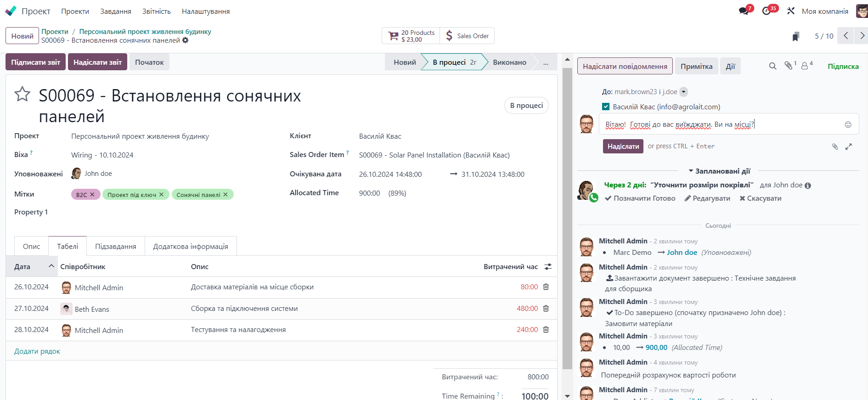
Task: Search messages with magnifier icon
Action: 773,66
